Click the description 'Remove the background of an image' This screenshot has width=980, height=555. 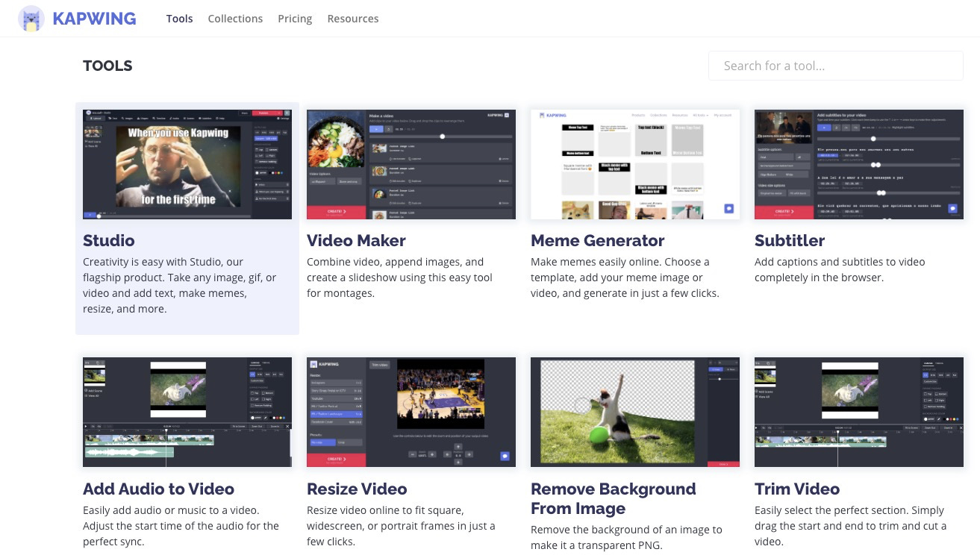(626, 537)
